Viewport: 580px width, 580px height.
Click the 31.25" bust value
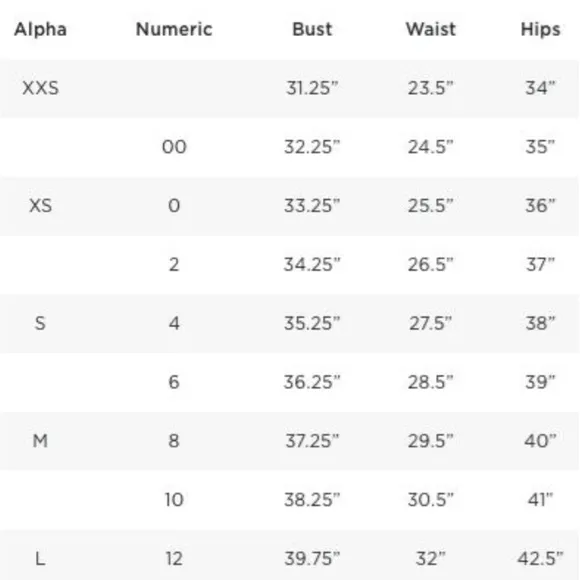pyautogui.click(x=312, y=88)
